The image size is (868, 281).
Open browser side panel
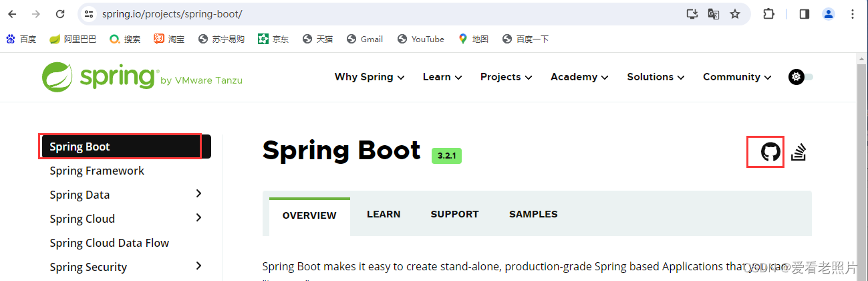(x=805, y=14)
